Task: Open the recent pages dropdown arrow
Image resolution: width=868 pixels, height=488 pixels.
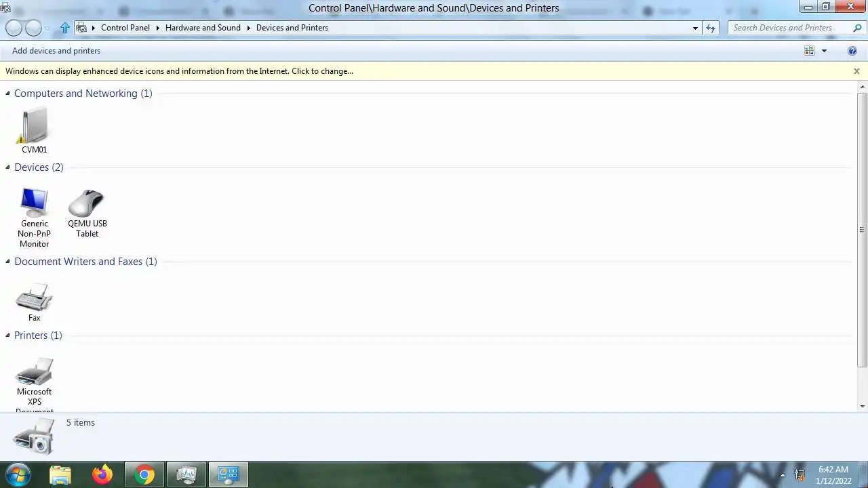Action: click(47, 28)
